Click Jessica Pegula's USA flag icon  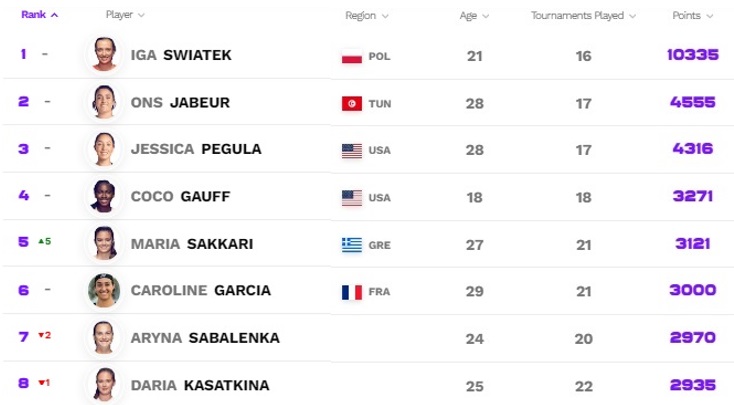(x=352, y=151)
